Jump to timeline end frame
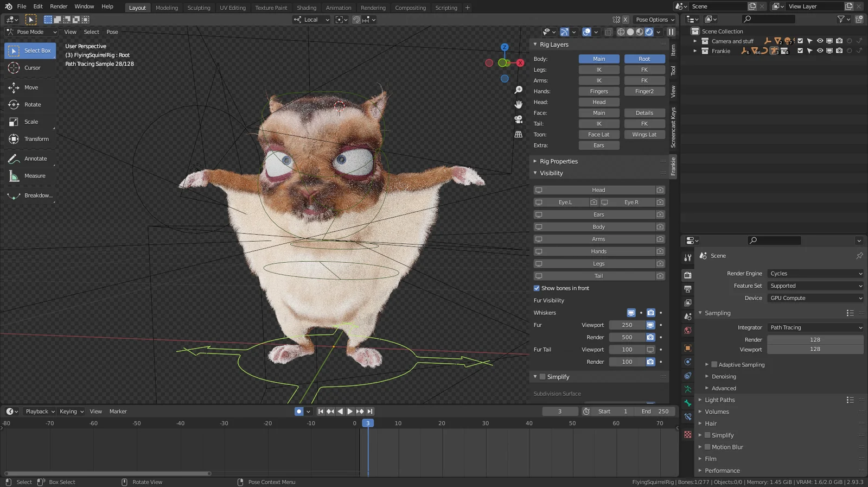 click(369, 412)
